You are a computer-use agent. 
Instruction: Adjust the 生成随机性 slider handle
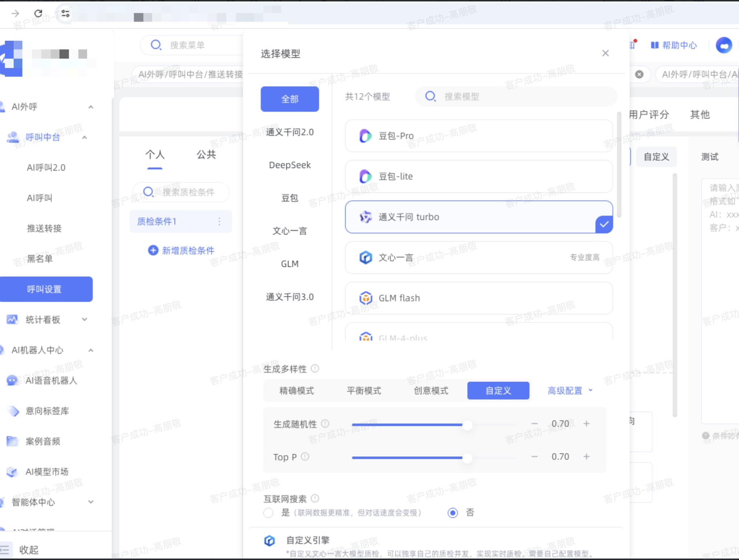(467, 425)
